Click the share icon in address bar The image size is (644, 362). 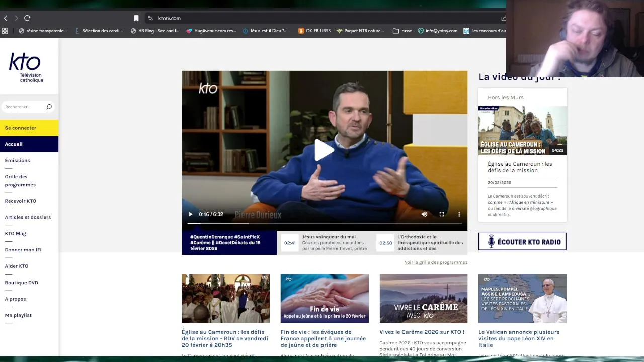coord(503,18)
